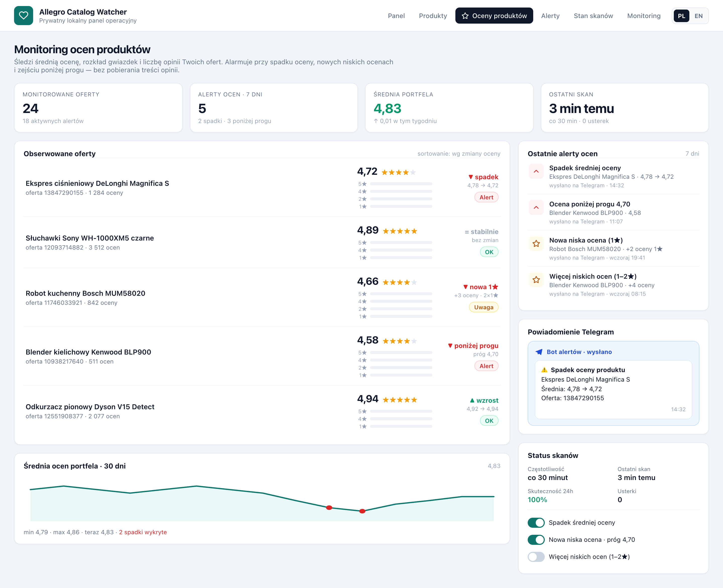The width and height of the screenshot is (723, 588).
Task: Click first red drop marker on chart
Action: 329,508
